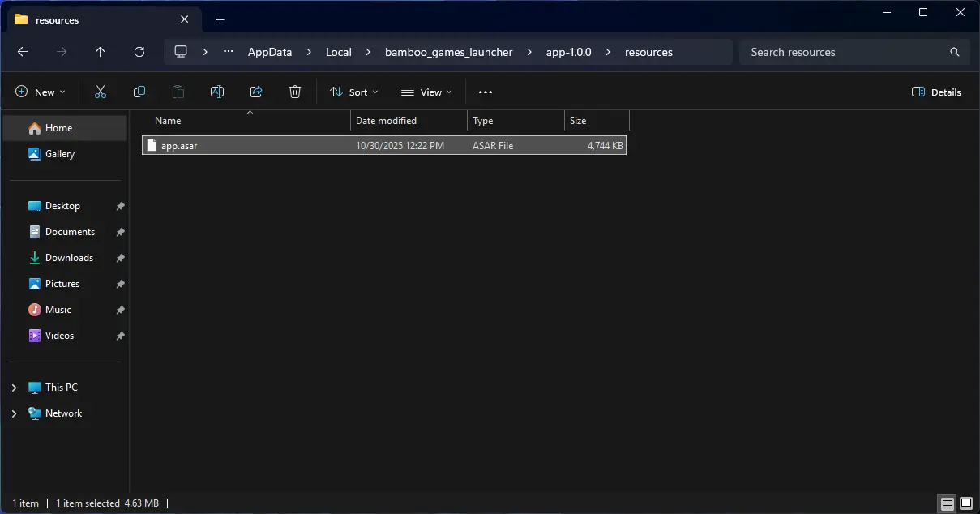Navigate back to previous folder
Screen dimensions: 980x514
pos(23,52)
